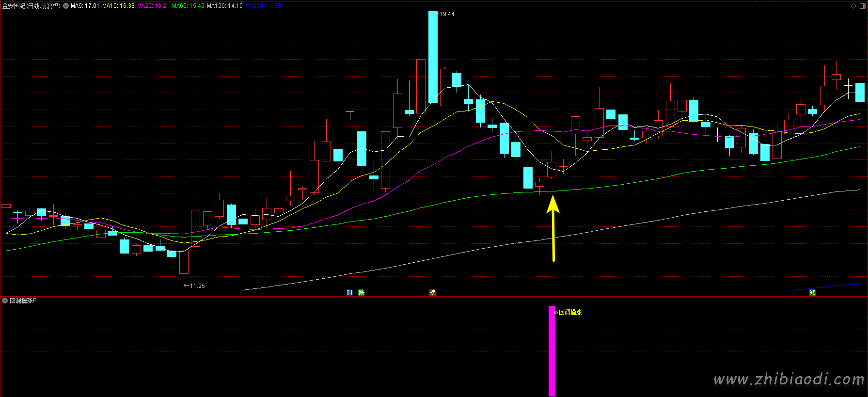Click the 回调擒涨F indicator panel name

coord(23,301)
